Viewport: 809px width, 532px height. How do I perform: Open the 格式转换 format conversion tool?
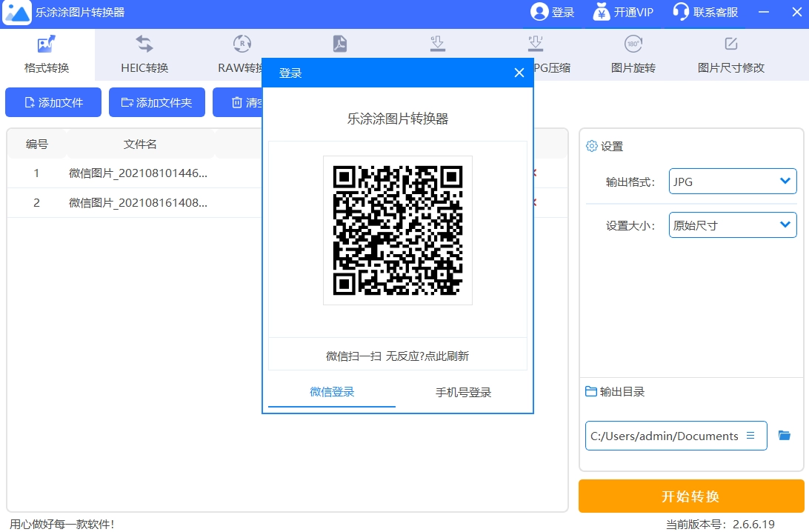[47, 55]
